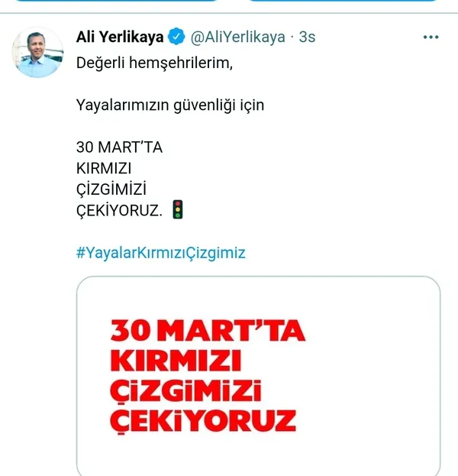Open the @AliYerlikaya handle link
This screenshot has height=476, width=458.
coord(238,37)
